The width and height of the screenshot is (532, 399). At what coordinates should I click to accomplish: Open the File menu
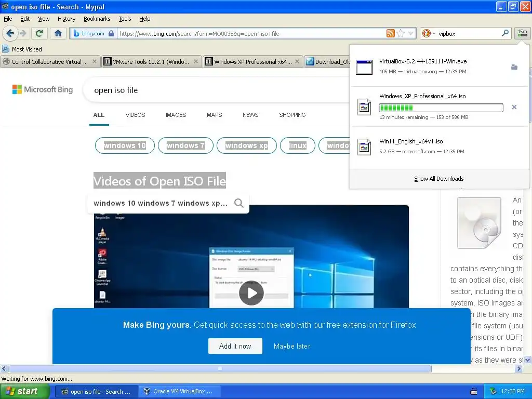pyautogui.click(x=8, y=19)
